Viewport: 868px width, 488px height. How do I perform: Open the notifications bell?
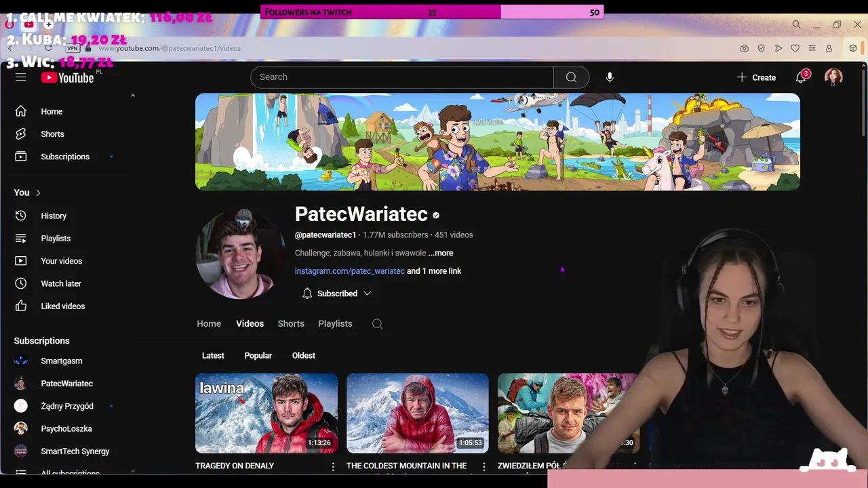pos(801,77)
